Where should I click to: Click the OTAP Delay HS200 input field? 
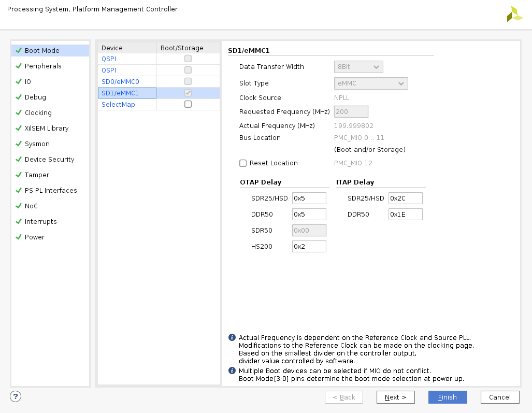point(309,247)
